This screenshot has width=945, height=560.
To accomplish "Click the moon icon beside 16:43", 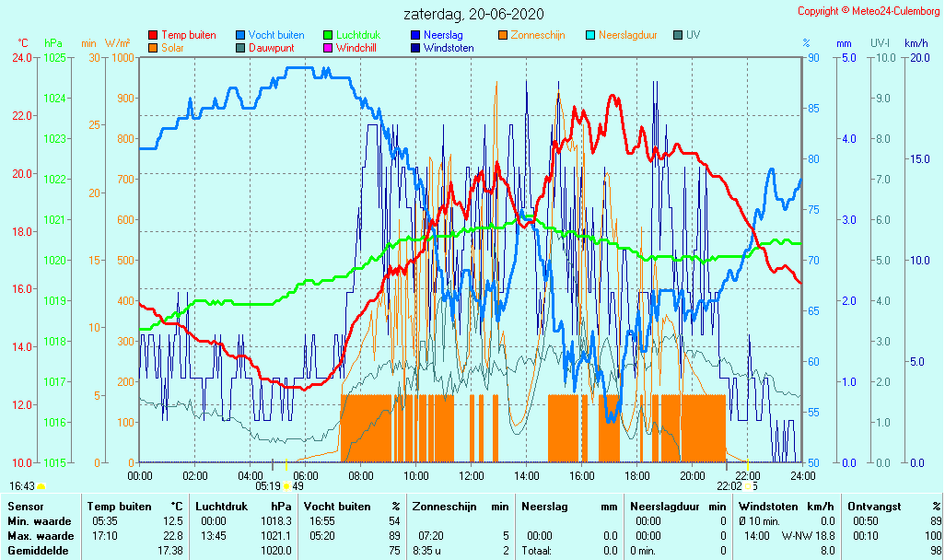I will [x=41, y=485].
